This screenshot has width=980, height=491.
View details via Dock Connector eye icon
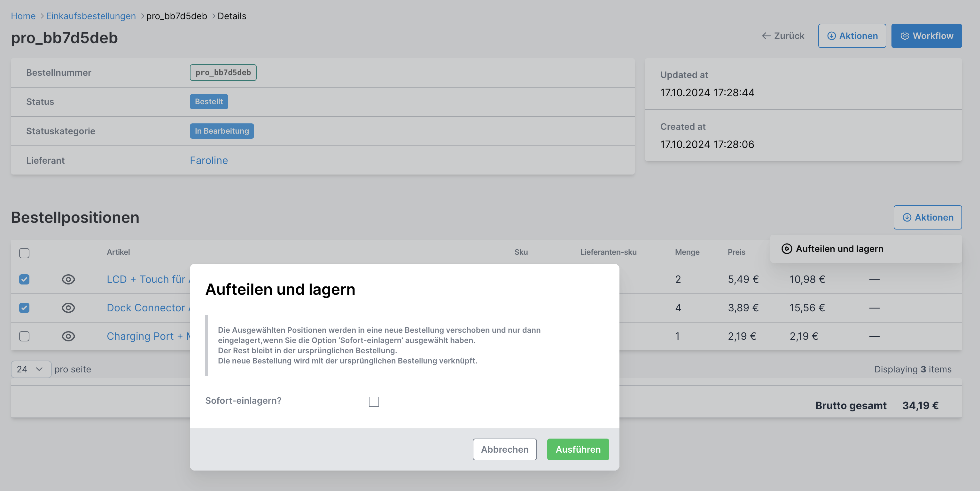(x=68, y=308)
